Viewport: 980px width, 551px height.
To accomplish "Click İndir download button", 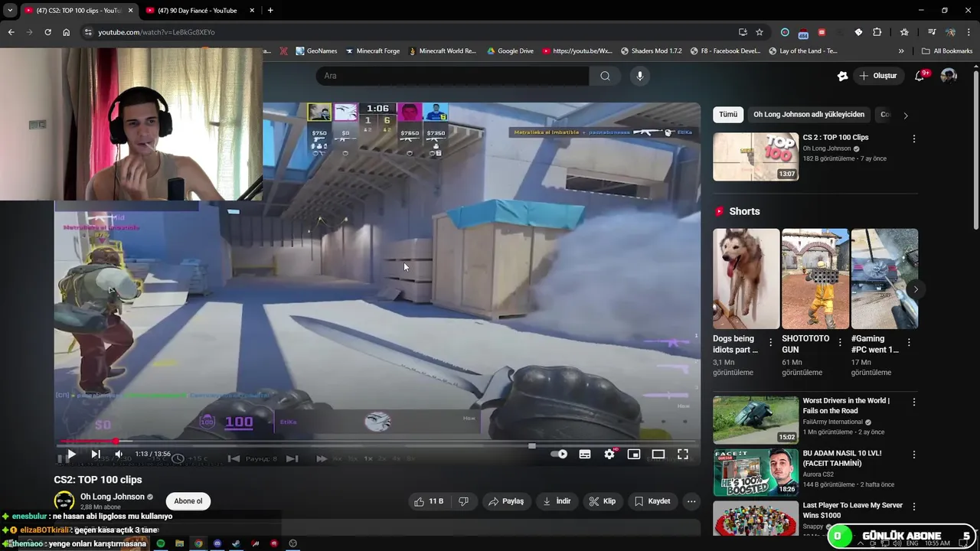I will point(557,501).
